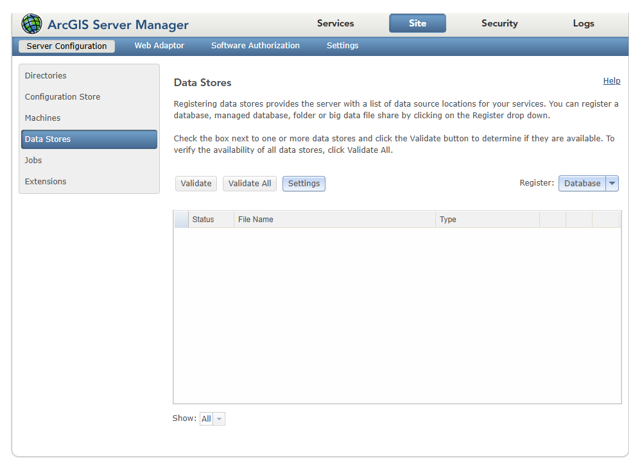629x463 pixels.
Task: Open data store Settings button
Action: (304, 183)
